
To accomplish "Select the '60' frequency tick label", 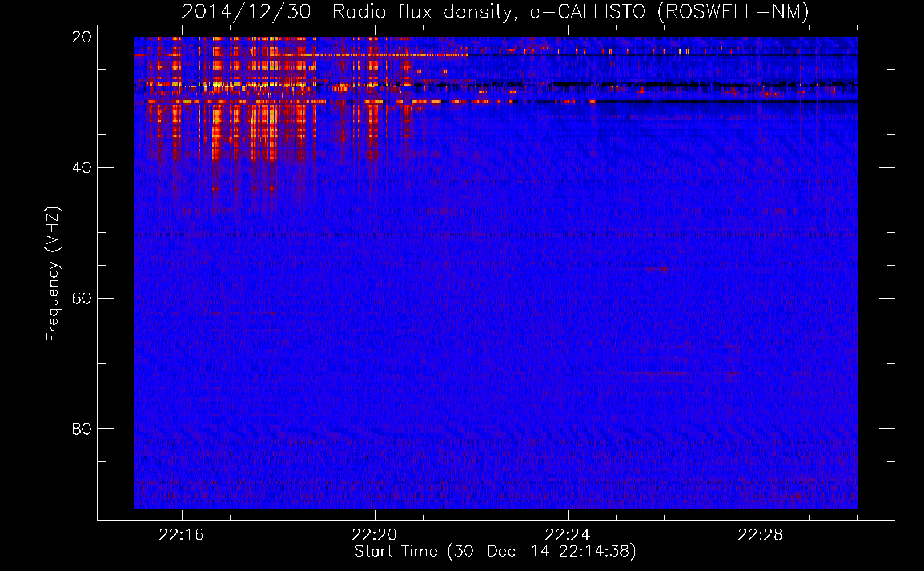I will coord(82,299).
